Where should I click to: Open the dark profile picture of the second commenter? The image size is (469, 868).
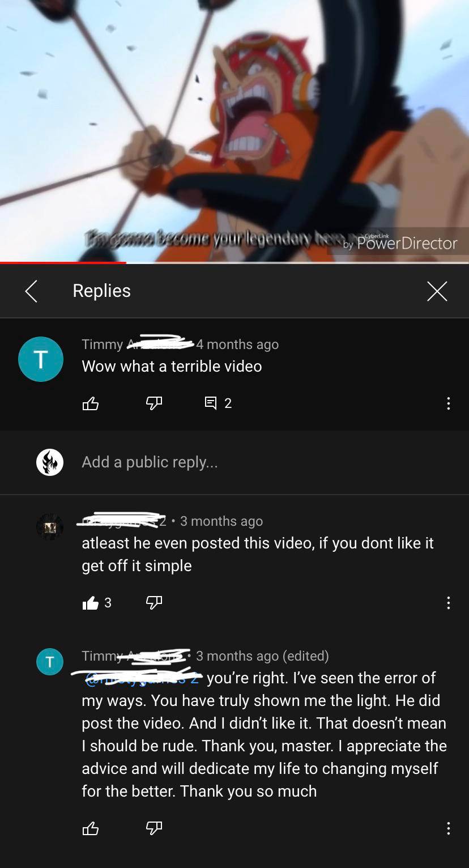click(x=50, y=527)
